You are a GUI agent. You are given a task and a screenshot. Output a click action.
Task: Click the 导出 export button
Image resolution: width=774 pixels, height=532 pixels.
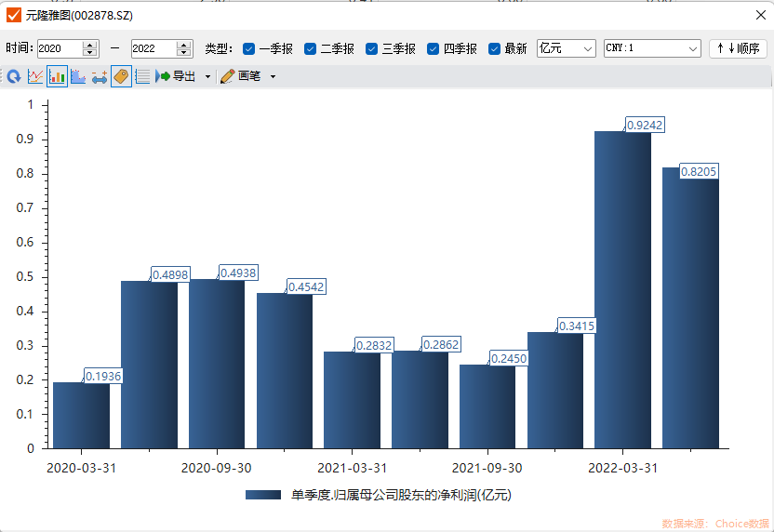tap(176, 76)
